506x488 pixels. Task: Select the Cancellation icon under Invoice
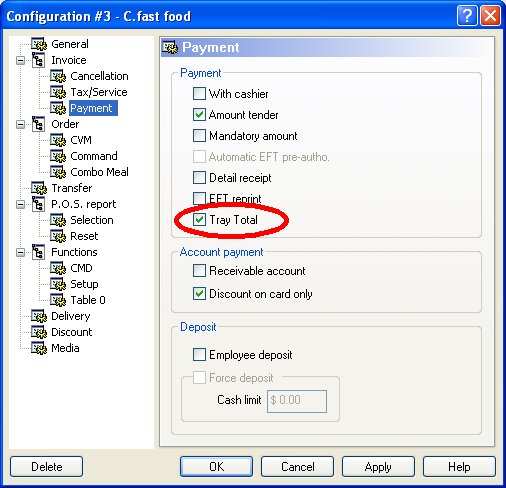(x=58, y=76)
